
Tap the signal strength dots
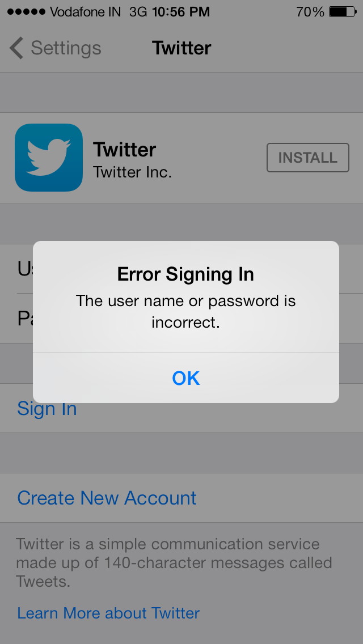[x=26, y=12]
